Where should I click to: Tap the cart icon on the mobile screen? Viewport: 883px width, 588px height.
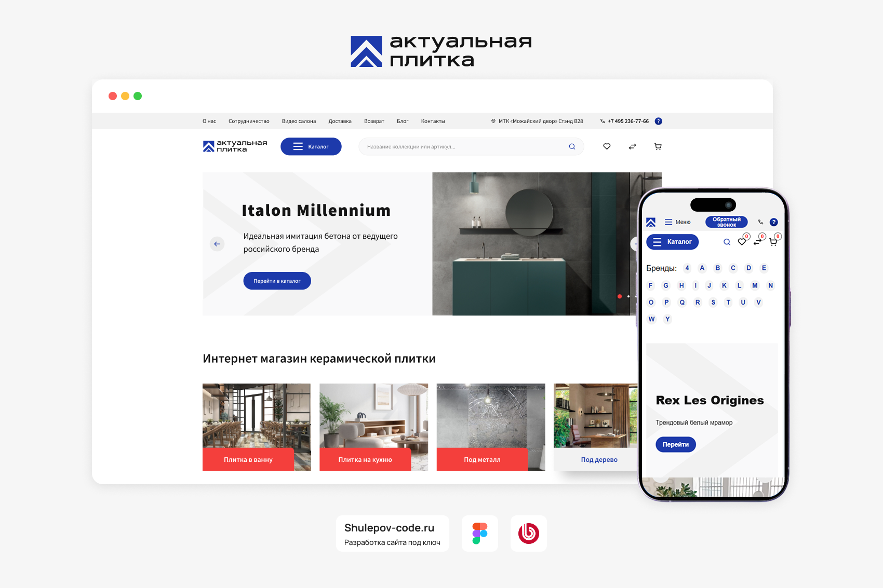(773, 242)
